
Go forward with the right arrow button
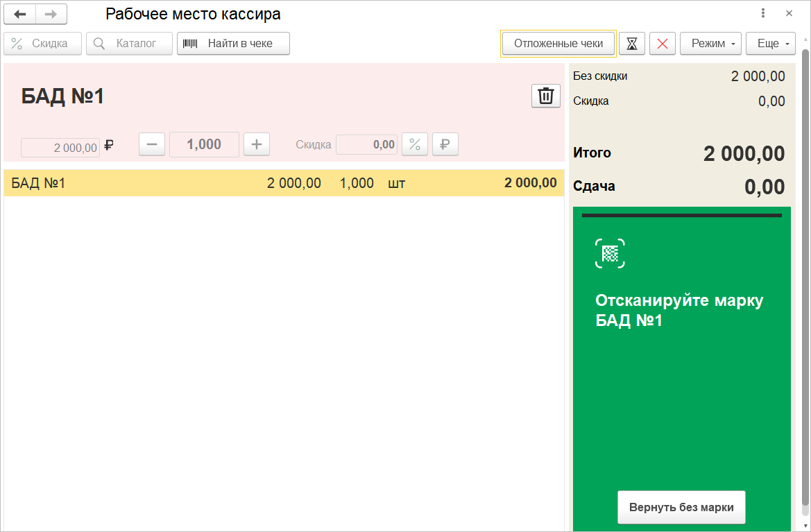tap(51, 14)
